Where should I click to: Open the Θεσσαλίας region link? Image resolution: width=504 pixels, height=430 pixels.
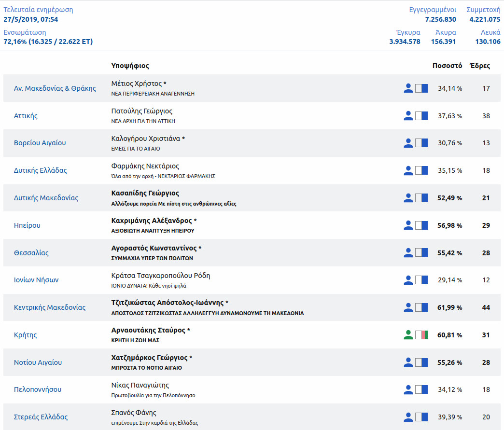31,253
